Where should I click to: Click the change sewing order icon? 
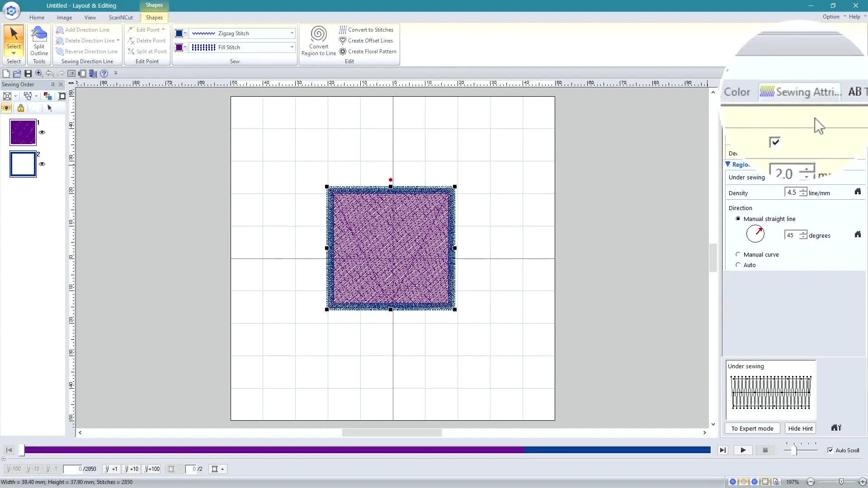[x=28, y=96]
